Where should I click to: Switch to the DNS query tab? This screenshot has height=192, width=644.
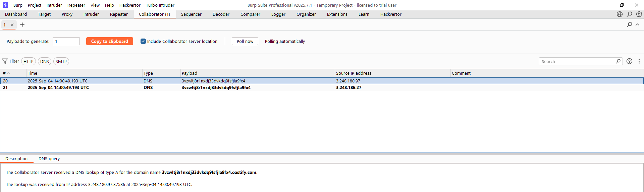[49, 159]
